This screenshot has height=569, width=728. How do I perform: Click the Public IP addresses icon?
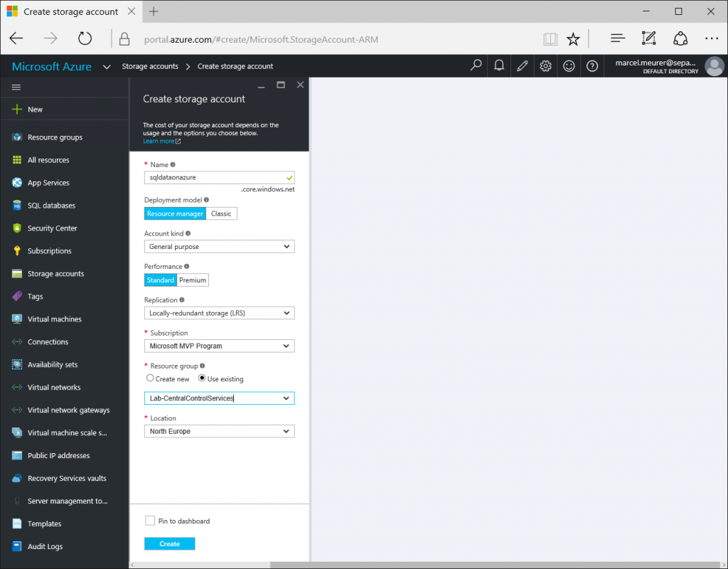click(x=17, y=456)
